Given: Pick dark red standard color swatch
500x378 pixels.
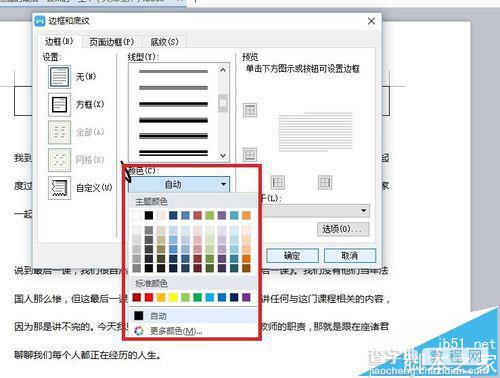Looking at the screenshot, I should 137,297.
